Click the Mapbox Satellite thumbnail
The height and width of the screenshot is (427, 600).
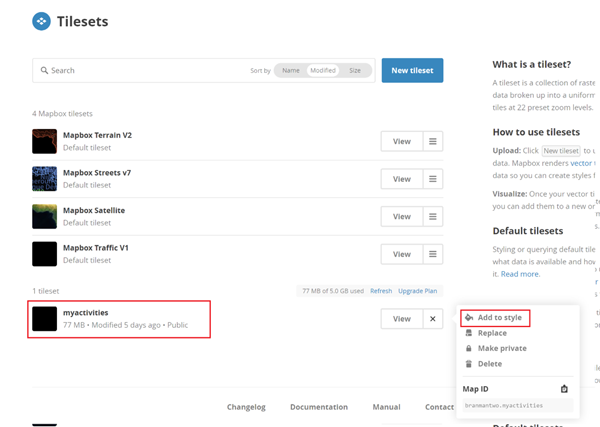(x=44, y=217)
